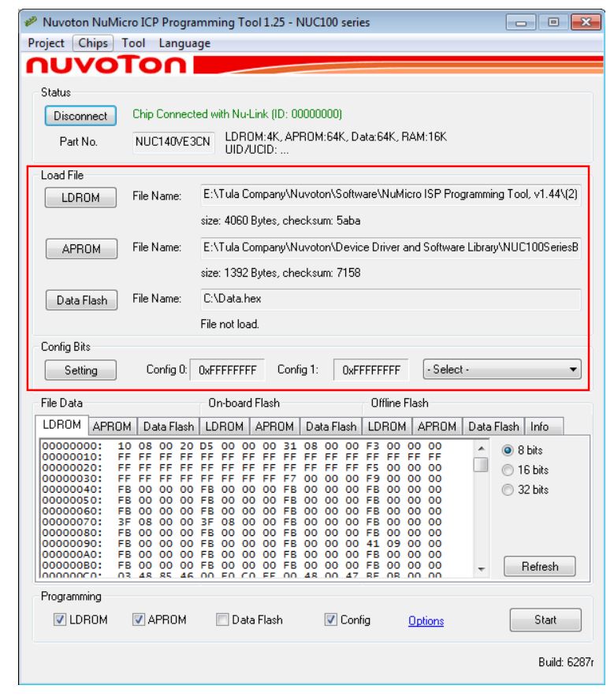Click the APROM file name path field
Image resolution: width=614 pixels, height=700 pixels.
pyautogui.click(x=390, y=248)
